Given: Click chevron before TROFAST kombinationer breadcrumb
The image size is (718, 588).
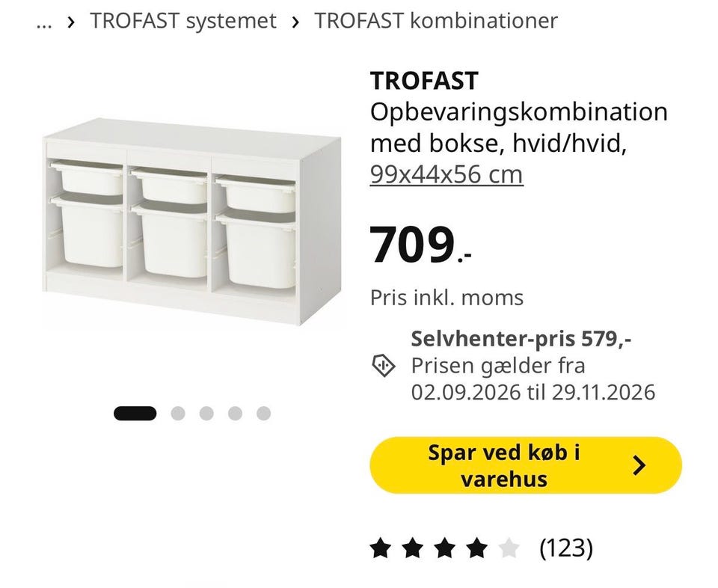Looking at the screenshot, I should point(295,22).
